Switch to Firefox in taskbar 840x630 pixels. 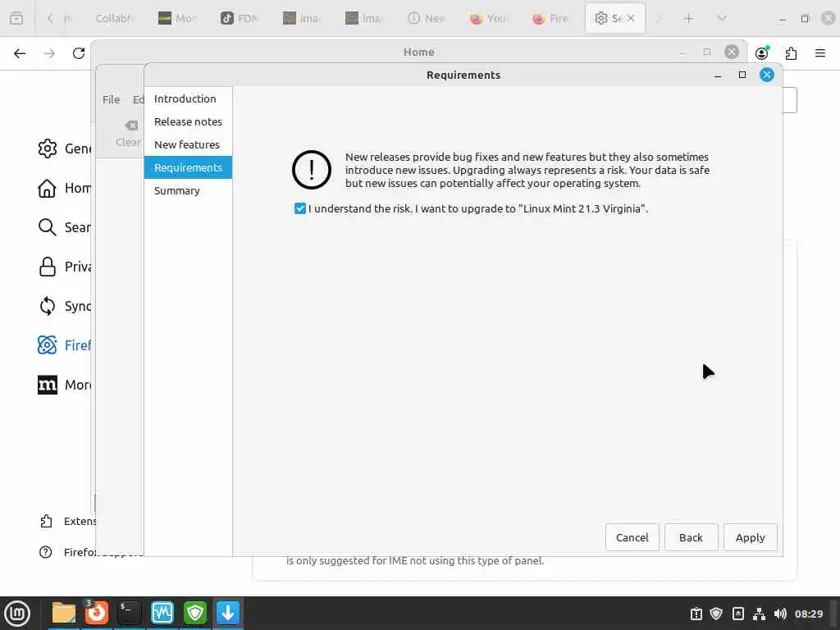[x=97, y=612]
